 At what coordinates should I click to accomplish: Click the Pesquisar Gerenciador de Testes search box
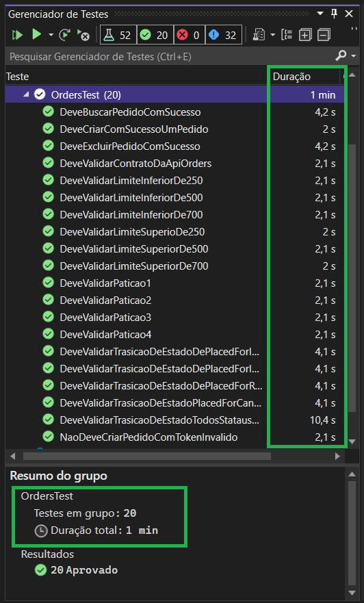(x=169, y=57)
